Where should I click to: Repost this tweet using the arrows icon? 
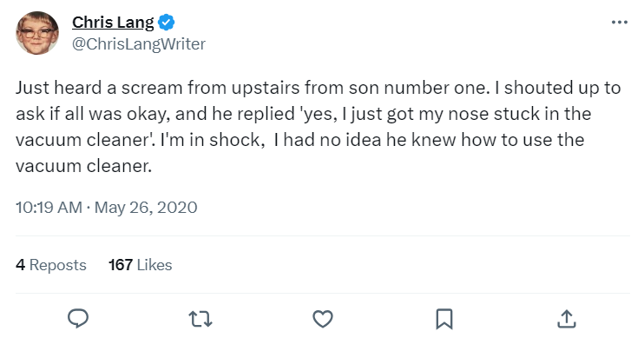(200, 319)
